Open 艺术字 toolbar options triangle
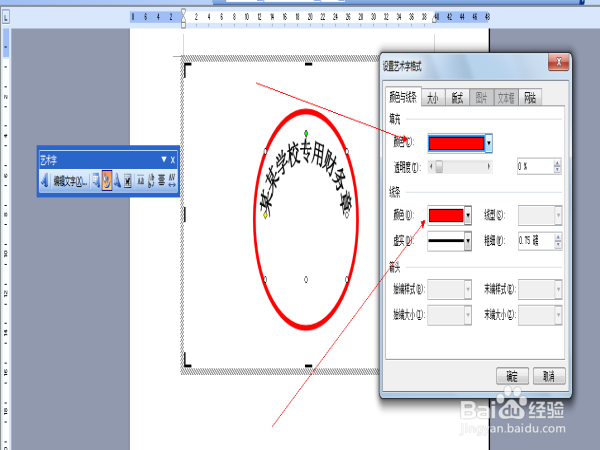This screenshot has height=450, width=600. pyautogui.click(x=164, y=159)
